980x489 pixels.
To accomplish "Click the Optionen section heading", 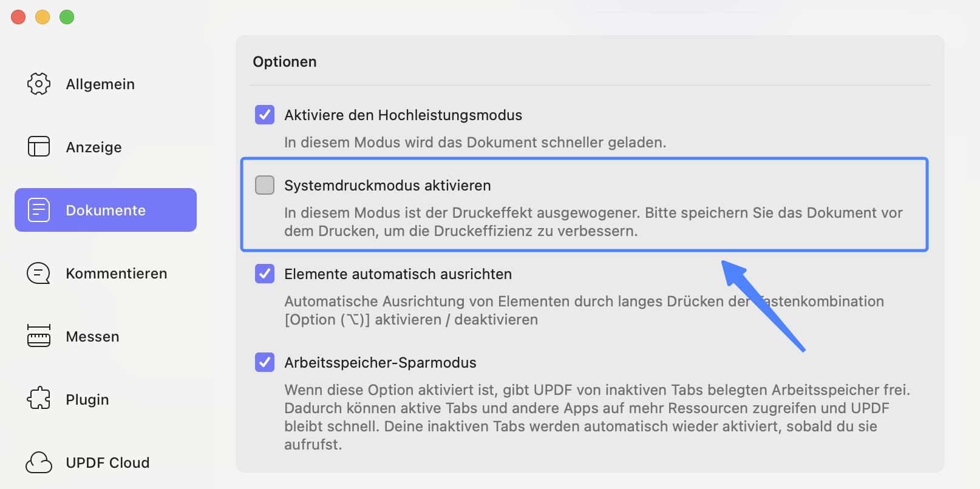I will (285, 62).
